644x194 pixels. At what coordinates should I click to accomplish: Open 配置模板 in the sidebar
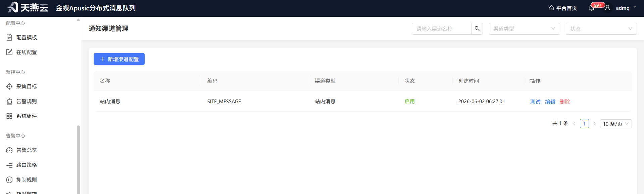27,37
